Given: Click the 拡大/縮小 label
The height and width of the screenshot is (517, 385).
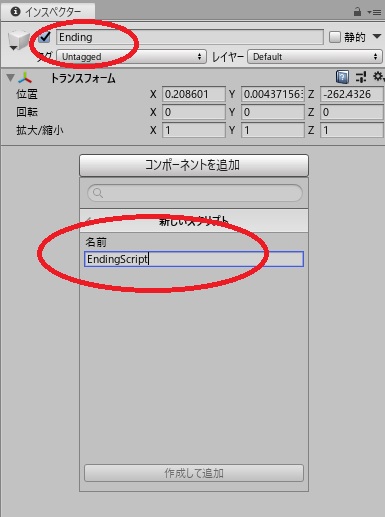Looking at the screenshot, I should (40, 130).
